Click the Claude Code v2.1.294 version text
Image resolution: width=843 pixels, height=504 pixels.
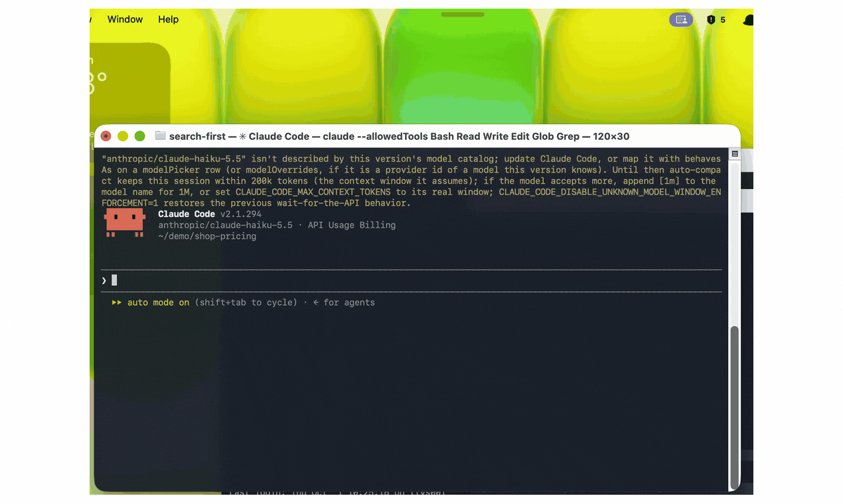(x=210, y=214)
